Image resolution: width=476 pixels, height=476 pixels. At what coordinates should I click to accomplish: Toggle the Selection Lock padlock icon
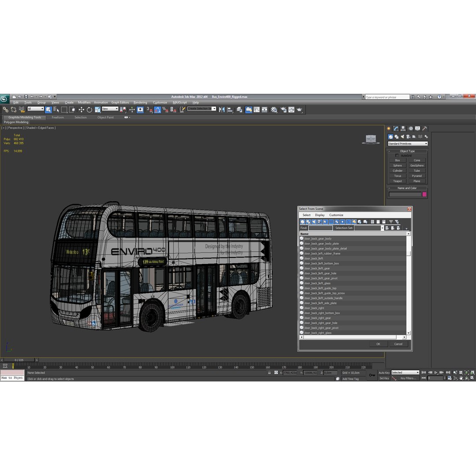coord(269,372)
